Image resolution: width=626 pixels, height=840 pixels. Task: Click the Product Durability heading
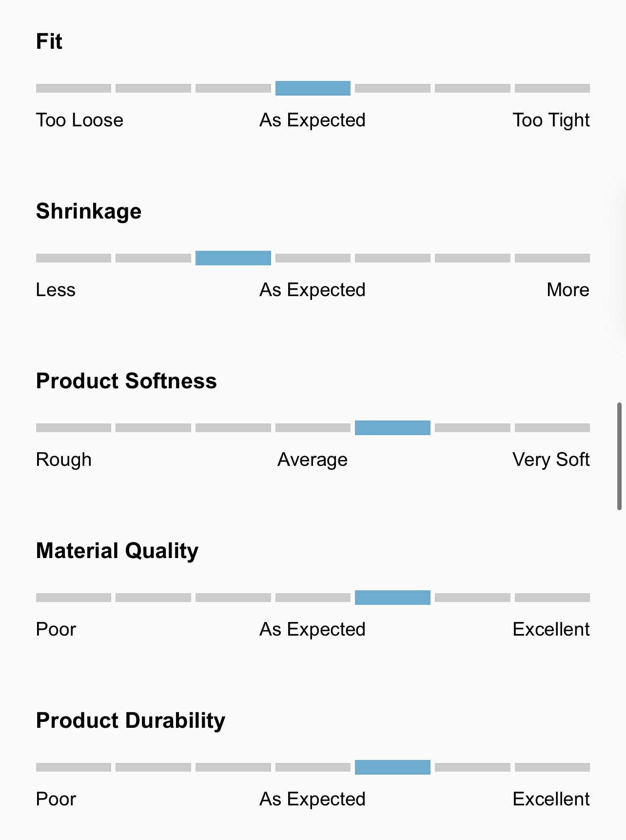[x=131, y=720]
